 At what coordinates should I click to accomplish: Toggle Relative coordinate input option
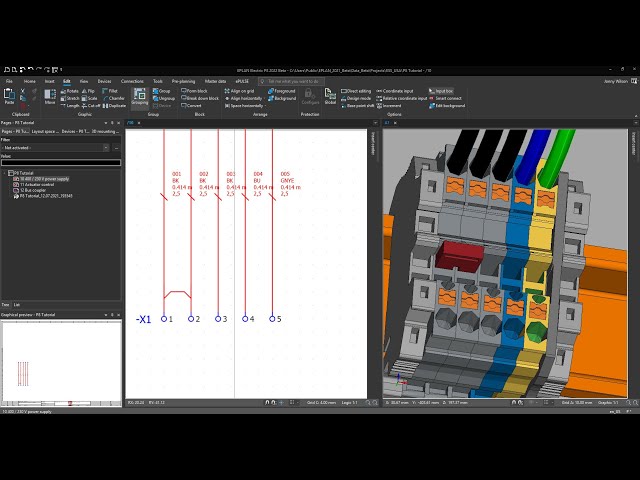coord(402,98)
